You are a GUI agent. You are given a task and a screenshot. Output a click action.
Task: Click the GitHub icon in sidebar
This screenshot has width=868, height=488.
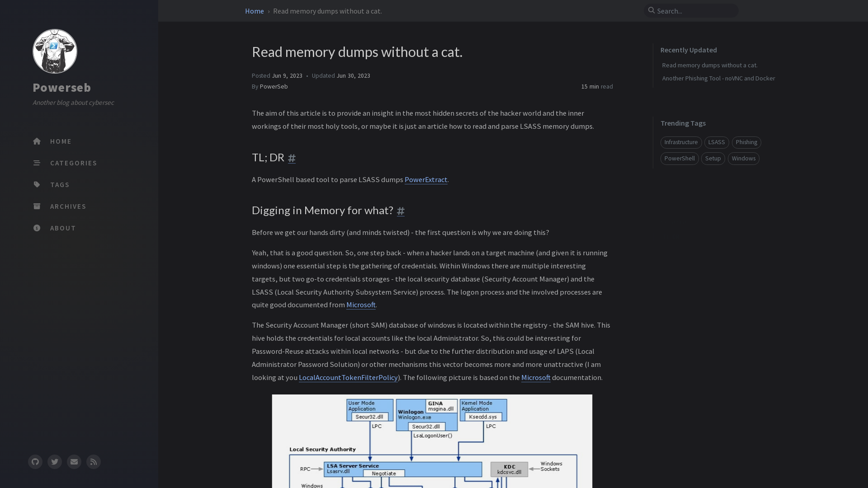[35, 461]
